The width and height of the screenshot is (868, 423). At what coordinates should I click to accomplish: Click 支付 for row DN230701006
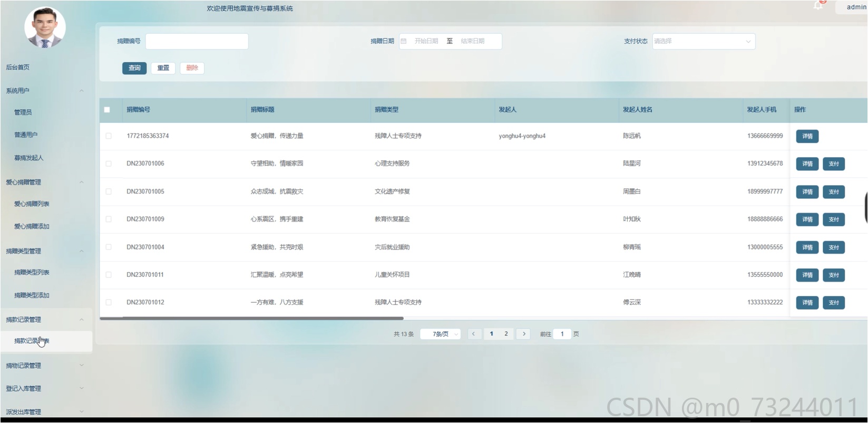(834, 164)
